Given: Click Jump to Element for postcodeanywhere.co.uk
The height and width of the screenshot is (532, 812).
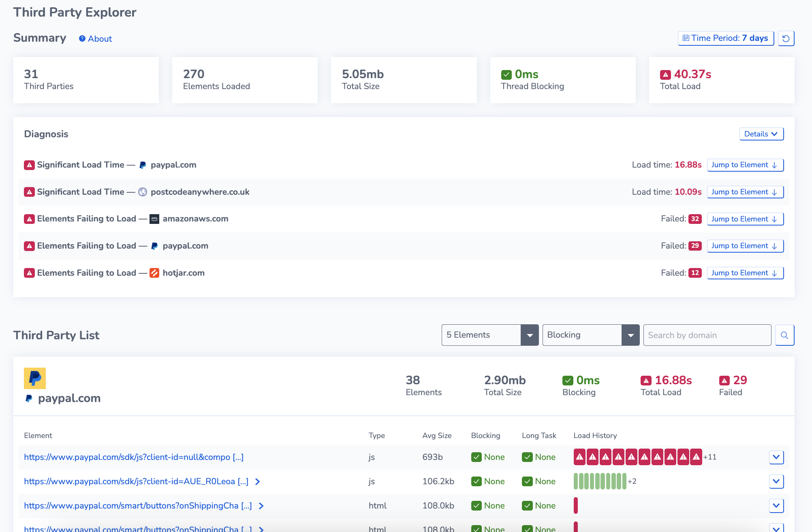Looking at the screenshot, I should click(x=746, y=192).
